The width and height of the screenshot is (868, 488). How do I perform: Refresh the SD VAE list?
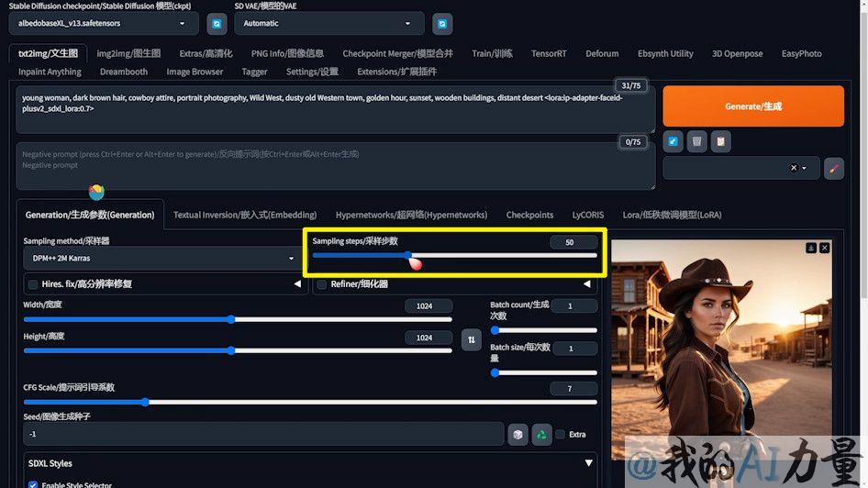441,24
